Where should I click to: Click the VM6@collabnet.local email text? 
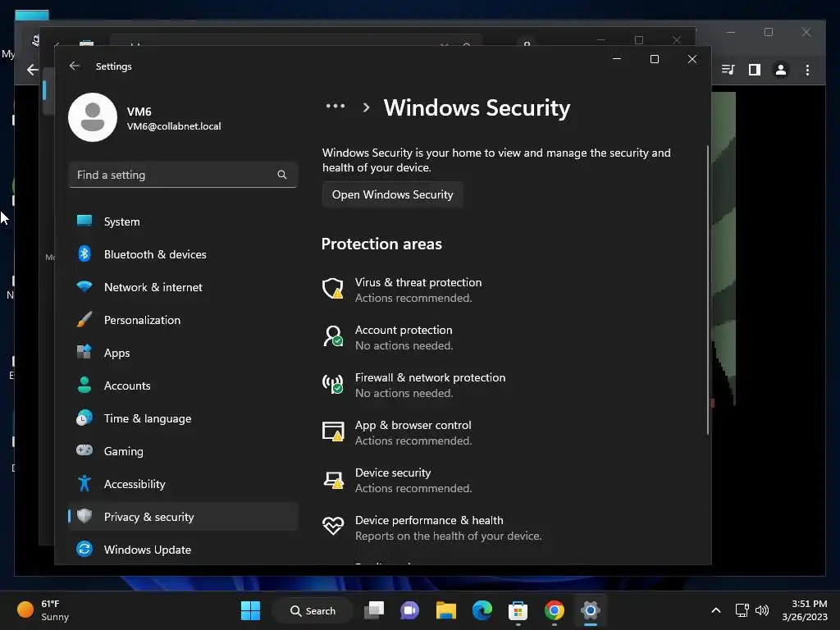point(174,126)
